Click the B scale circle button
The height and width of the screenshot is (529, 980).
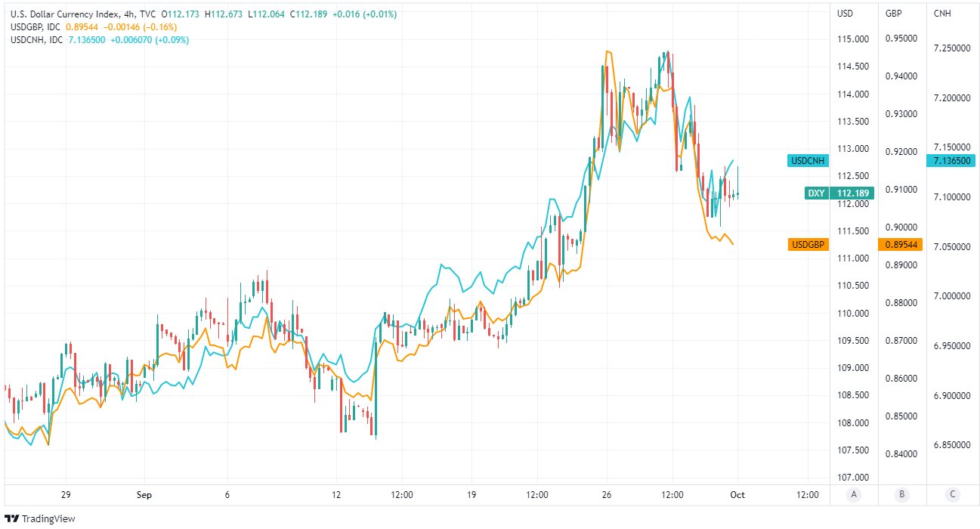902,495
